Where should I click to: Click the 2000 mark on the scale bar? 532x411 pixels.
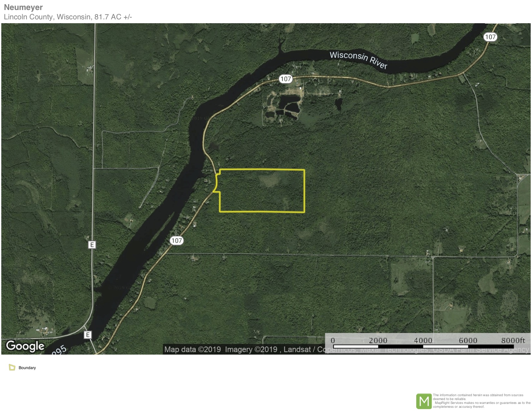click(378, 340)
